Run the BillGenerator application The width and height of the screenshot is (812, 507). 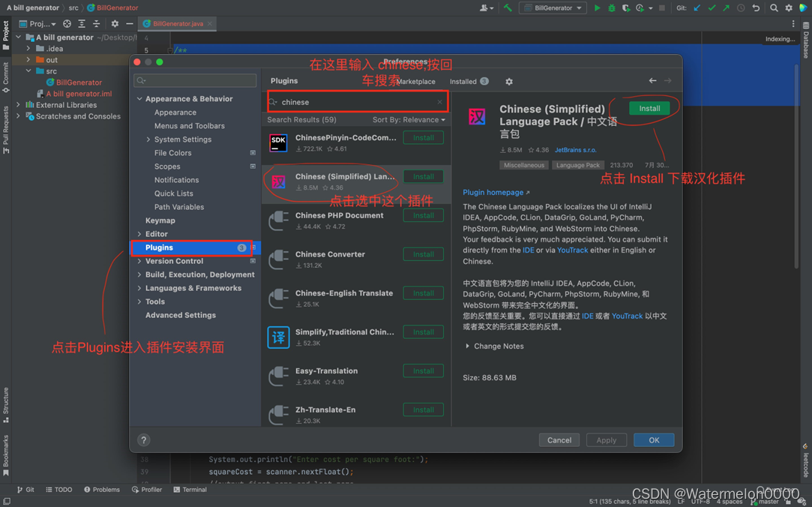pos(596,7)
